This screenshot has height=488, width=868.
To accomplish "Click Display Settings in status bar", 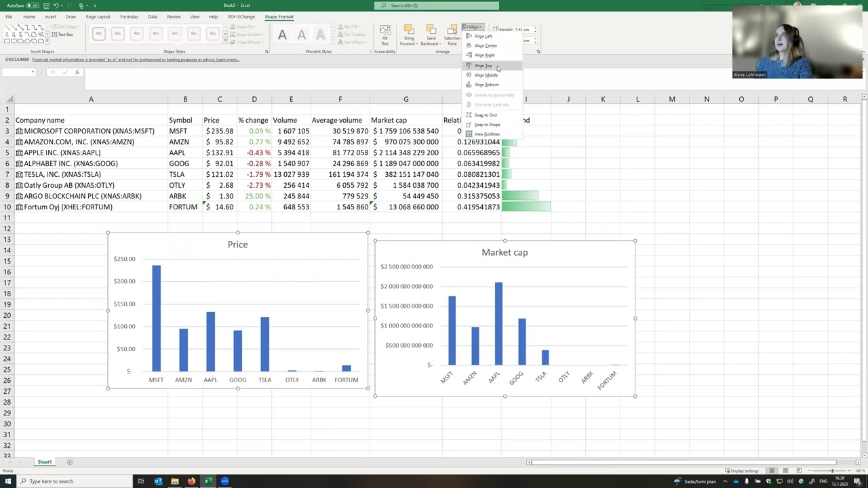I will [742, 471].
